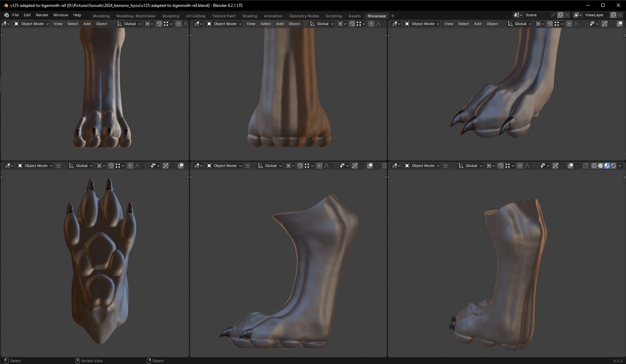This screenshot has height=364, width=626.
Task: Select rendered shading mode
Action: pos(613,166)
